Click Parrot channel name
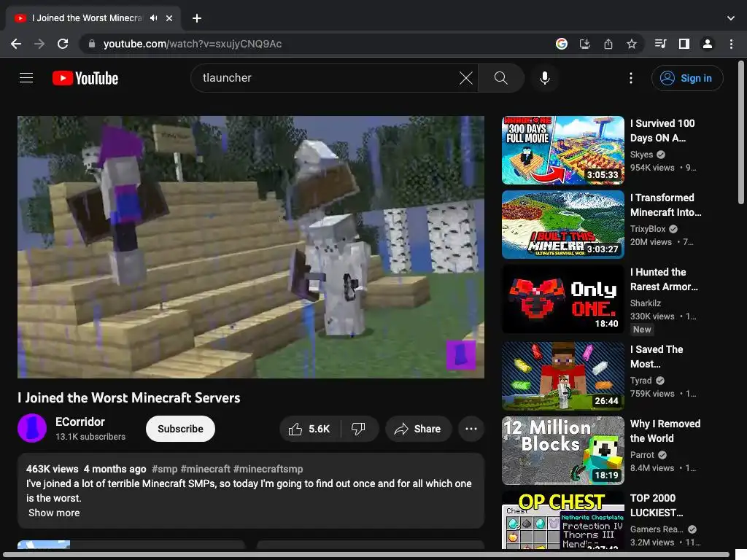This screenshot has height=560, width=747. click(642, 455)
